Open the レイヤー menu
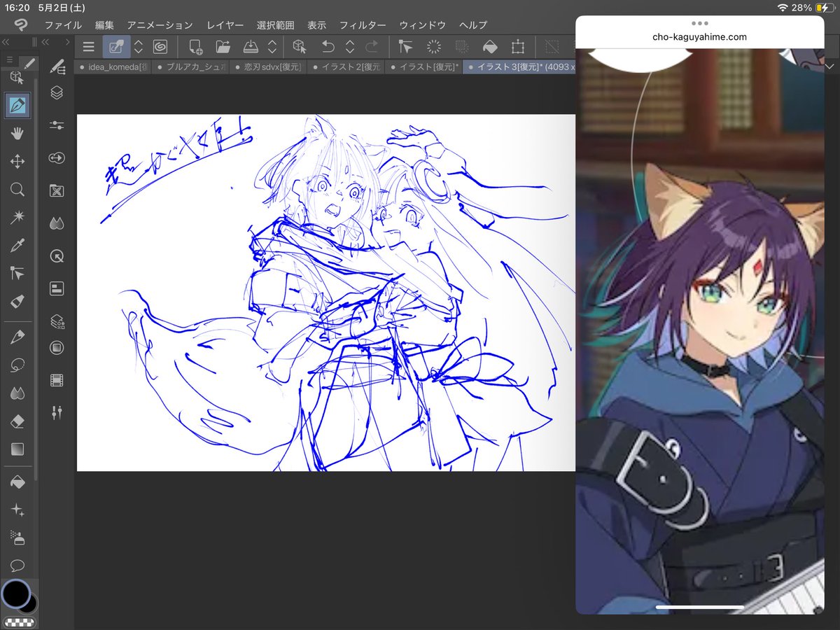Viewport: 840px width, 630px height. tap(225, 24)
